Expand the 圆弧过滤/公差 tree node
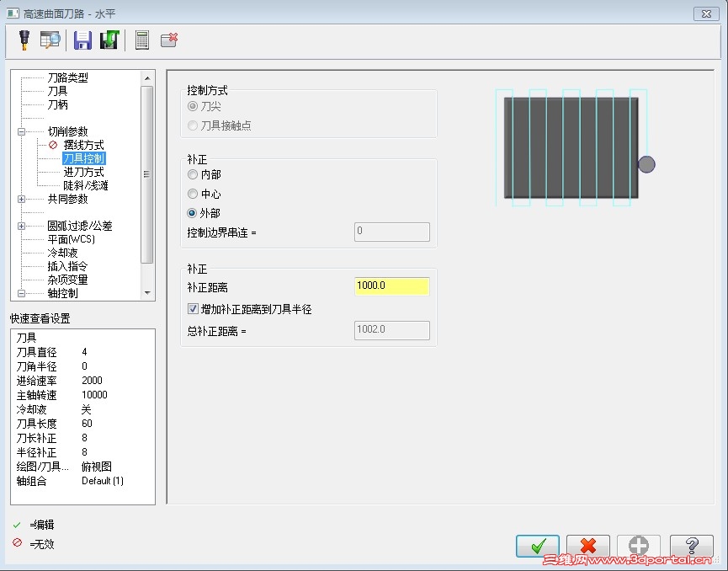 point(21,226)
